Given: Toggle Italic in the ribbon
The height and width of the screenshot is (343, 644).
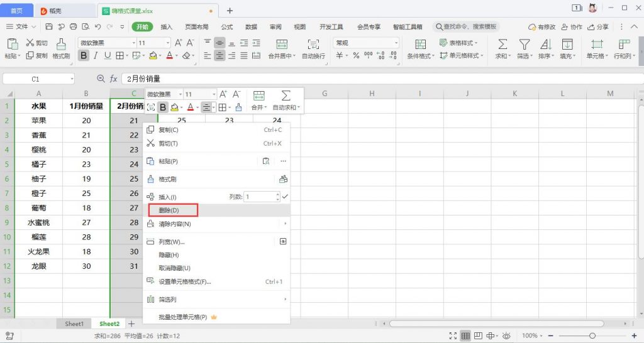Looking at the screenshot, I should (96, 55).
